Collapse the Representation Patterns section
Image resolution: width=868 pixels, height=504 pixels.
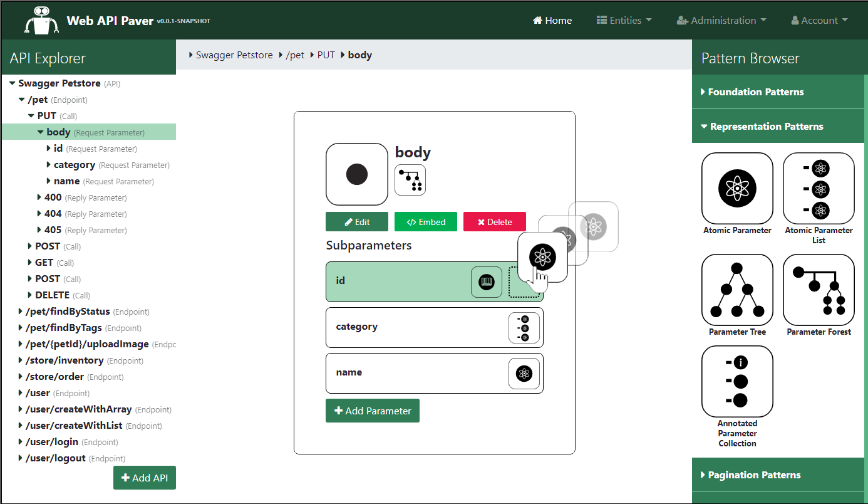tap(766, 127)
